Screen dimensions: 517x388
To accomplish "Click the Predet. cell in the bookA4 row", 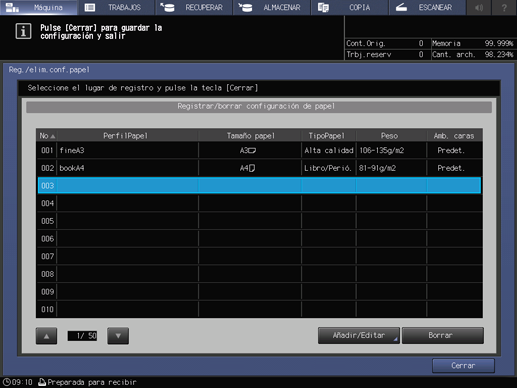I will tap(454, 168).
